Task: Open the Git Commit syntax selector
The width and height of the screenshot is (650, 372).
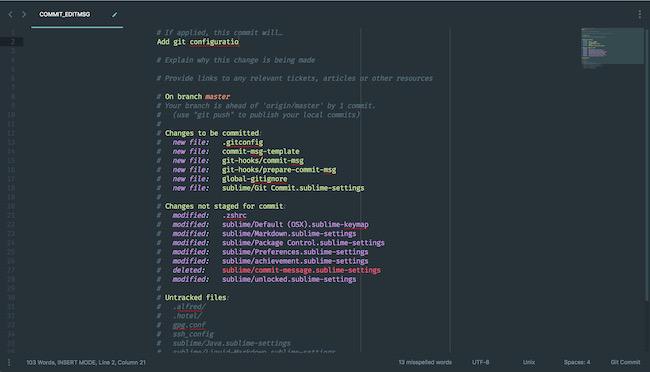Action: tap(625, 362)
